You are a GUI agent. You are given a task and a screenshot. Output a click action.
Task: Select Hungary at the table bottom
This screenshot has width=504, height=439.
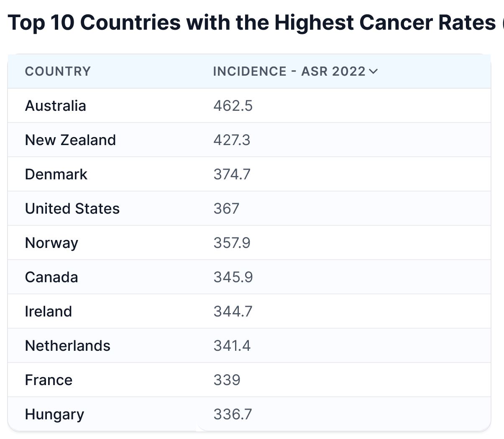coord(54,414)
